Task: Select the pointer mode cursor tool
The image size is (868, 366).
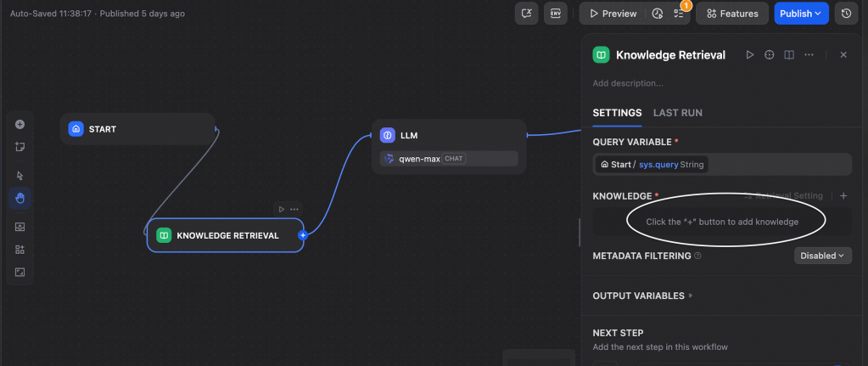Action: pos(20,175)
